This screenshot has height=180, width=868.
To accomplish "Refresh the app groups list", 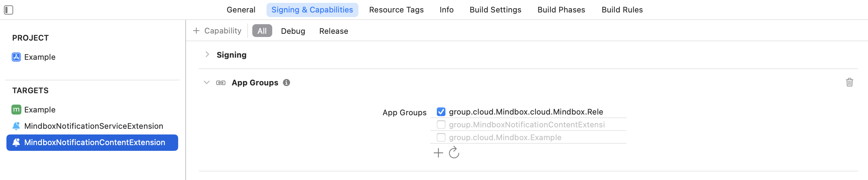I will (454, 153).
